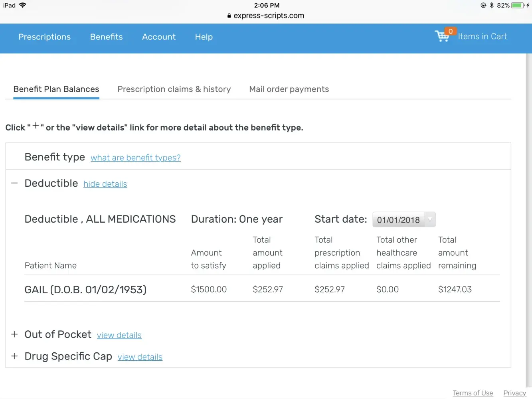Open the Start date dropdown
Screen dimensions: 532x399
[x=404, y=219]
